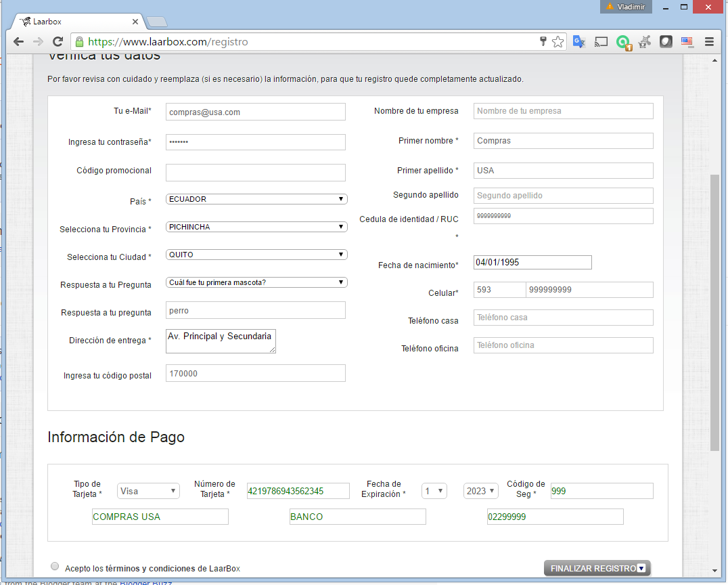Click the green padlock in address bar

(x=79, y=42)
